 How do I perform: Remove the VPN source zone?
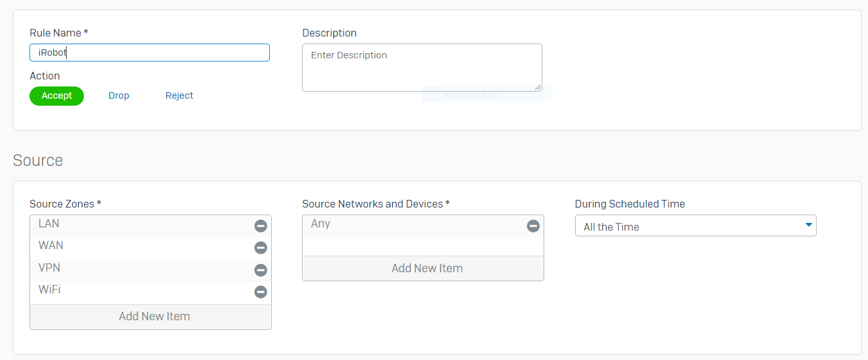click(x=260, y=270)
